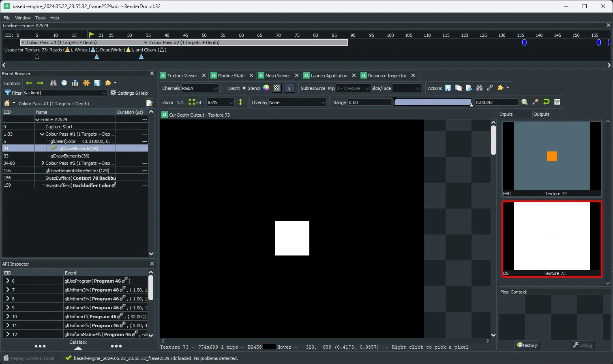Click the histogram toggle icon next to range
Image resolution: width=613 pixels, height=364 pixels.
click(x=557, y=102)
